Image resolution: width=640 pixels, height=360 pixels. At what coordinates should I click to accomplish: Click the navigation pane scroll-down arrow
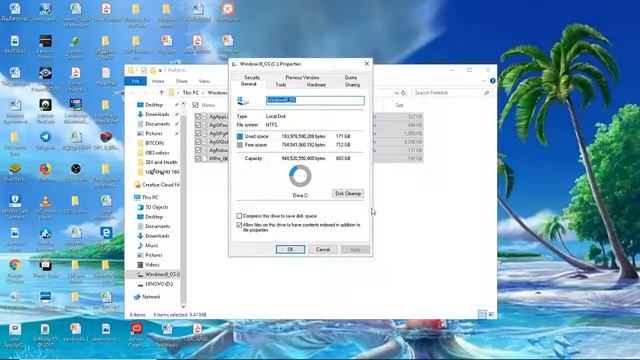[183, 306]
